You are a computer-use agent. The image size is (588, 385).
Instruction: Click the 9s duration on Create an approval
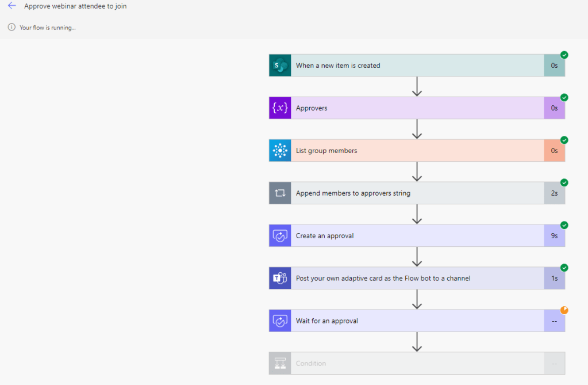pyautogui.click(x=554, y=236)
